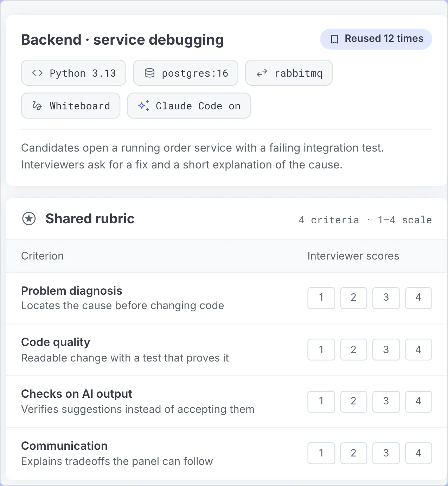
Task: Score Code quality as 4
Action: pos(418,350)
